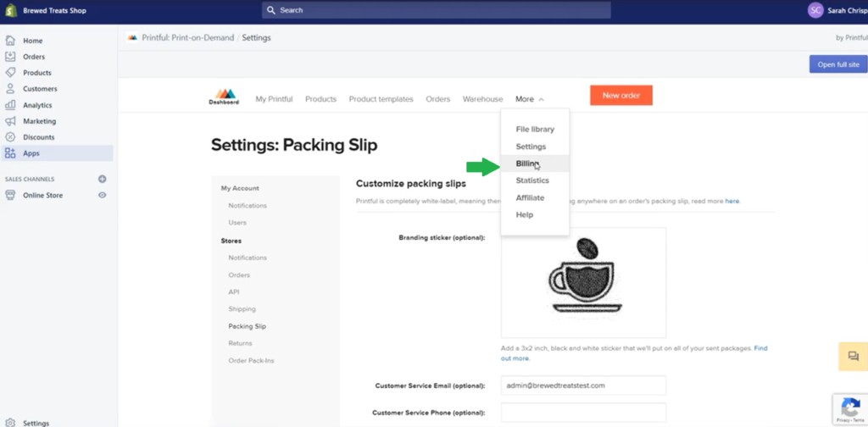
Task: Open Product templates tab
Action: click(381, 100)
